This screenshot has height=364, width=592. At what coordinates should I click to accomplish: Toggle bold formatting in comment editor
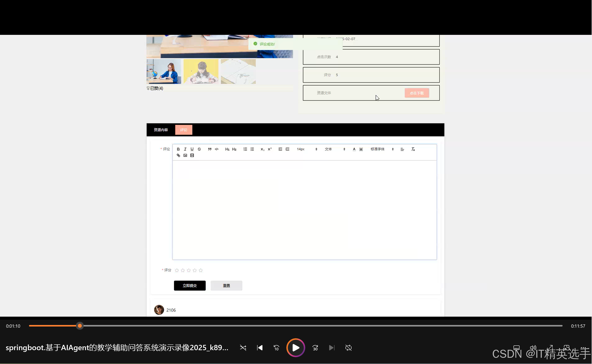178,149
